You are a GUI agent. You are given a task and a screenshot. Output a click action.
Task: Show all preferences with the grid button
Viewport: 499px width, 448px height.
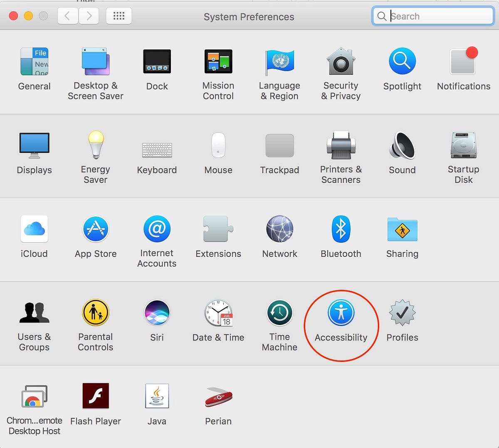pyautogui.click(x=119, y=15)
